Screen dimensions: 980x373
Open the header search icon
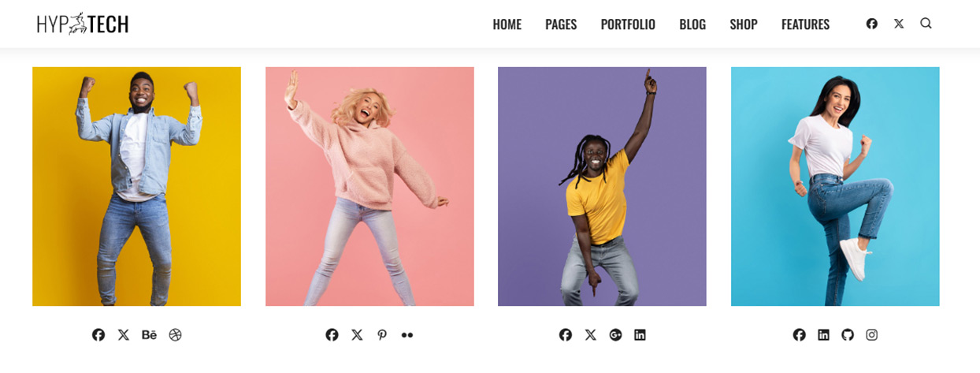[x=926, y=24]
